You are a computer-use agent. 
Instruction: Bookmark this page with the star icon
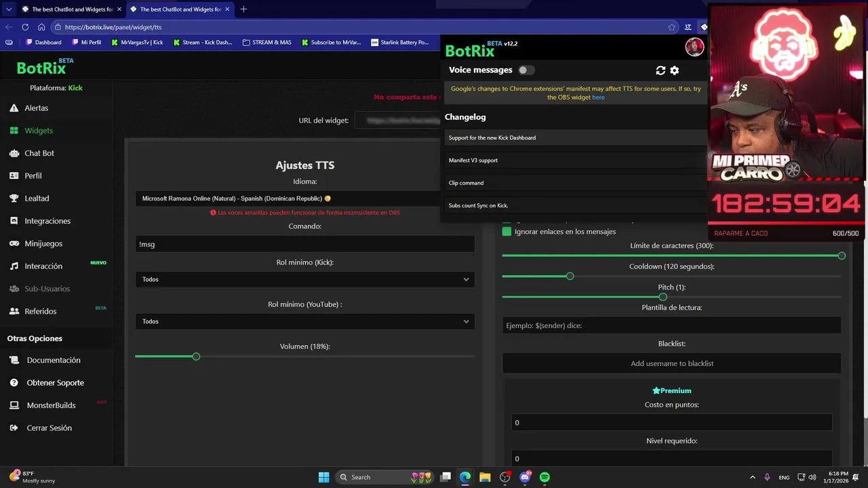click(671, 27)
